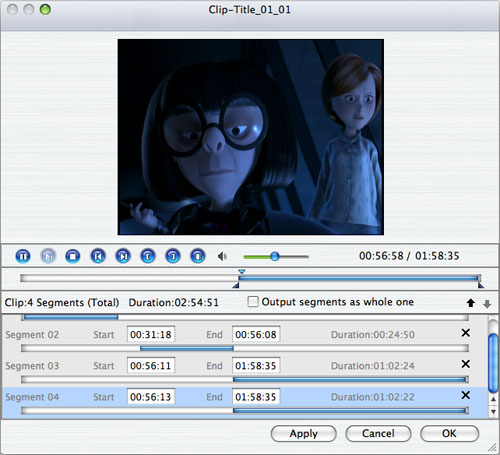Screen dimensions: 500x455
Task: Click the new segment button after the brackets
Action: pyautogui.click(x=198, y=256)
